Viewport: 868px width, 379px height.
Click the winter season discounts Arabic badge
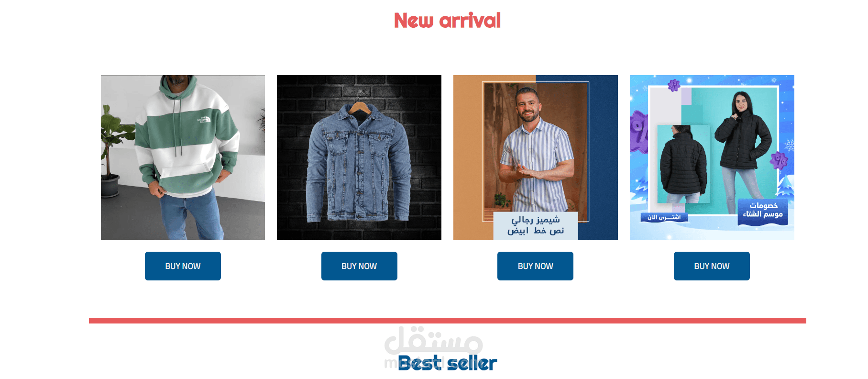(763, 212)
